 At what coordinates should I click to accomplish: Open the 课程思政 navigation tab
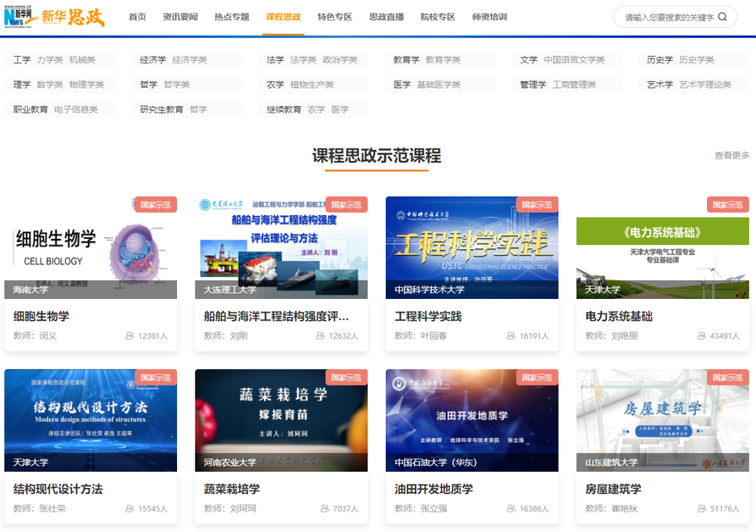tap(282, 15)
